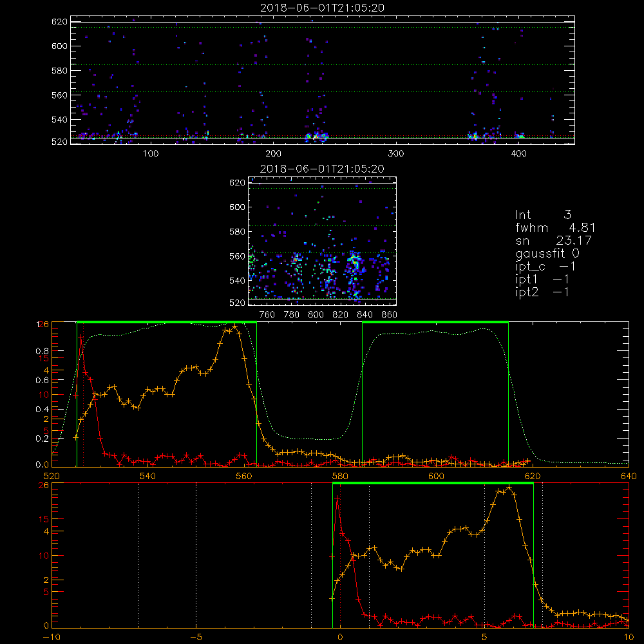This screenshot has width=644, height=644.
Task: Click the "760" tick label under the middle plot
Action: (267, 315)
